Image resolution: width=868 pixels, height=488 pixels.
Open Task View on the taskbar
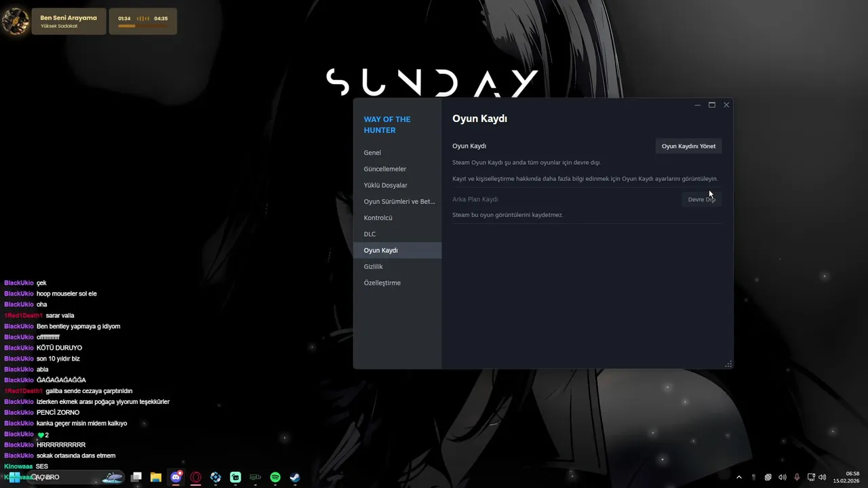[136, 477]
